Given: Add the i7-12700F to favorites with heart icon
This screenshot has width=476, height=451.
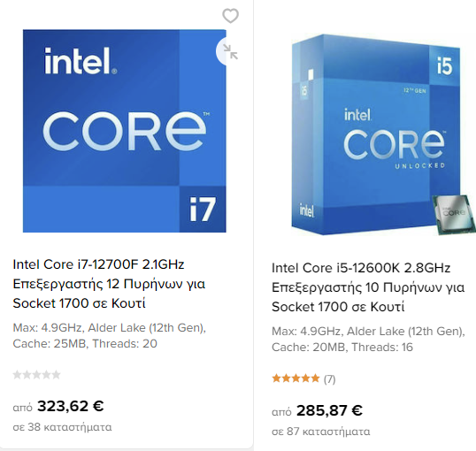Looking at the screenshot, I should point(230,16).
